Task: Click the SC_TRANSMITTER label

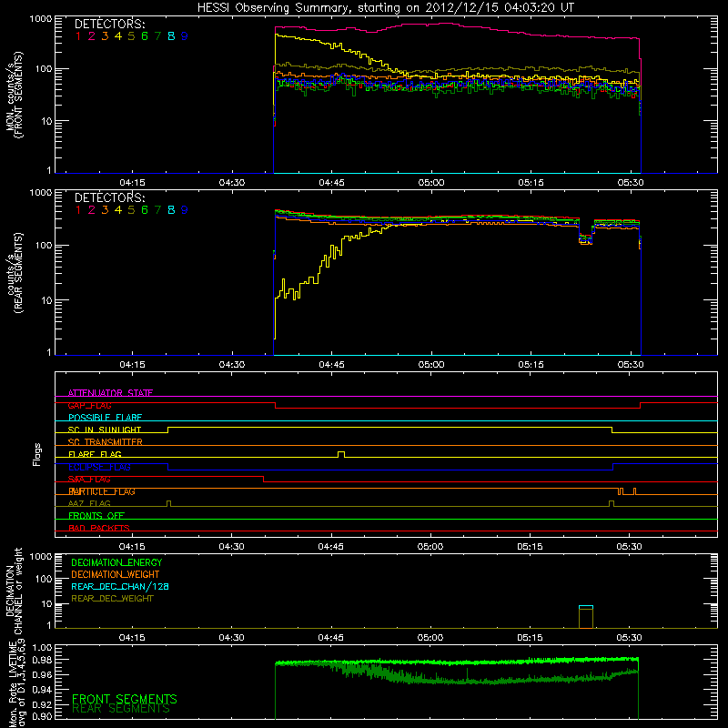Action: coord(106,441)
